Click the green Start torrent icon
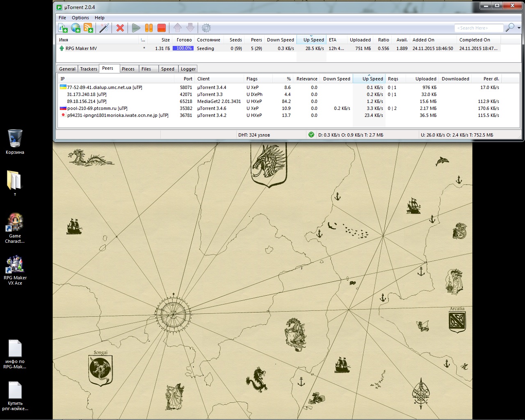The width and height of the screenshot is (525, 420). point(136,27)
